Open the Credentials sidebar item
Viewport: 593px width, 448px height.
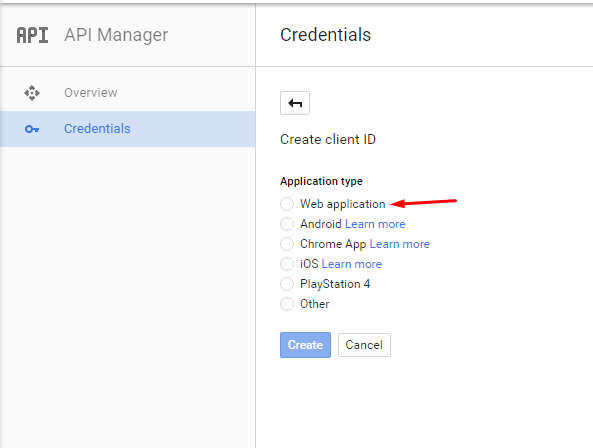tap(127, 129)
